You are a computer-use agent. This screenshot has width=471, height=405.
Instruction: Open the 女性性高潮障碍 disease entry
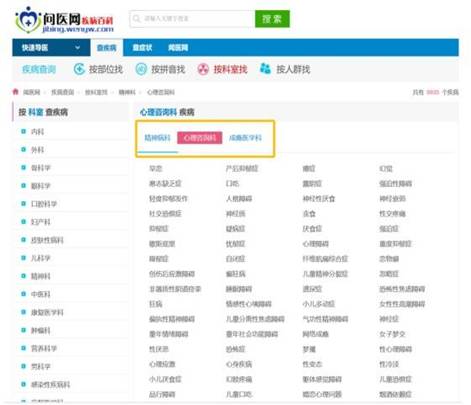click(402, 304)
